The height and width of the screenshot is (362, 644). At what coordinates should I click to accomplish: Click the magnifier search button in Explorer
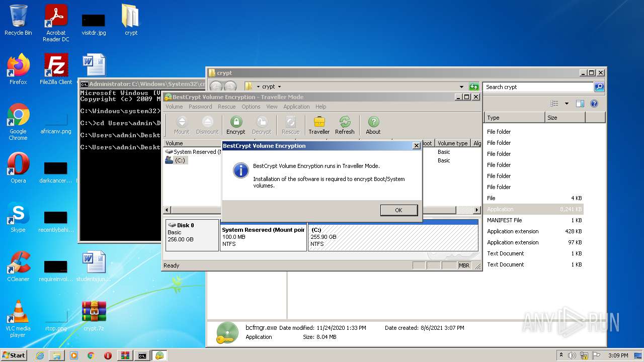pos(599,87)
